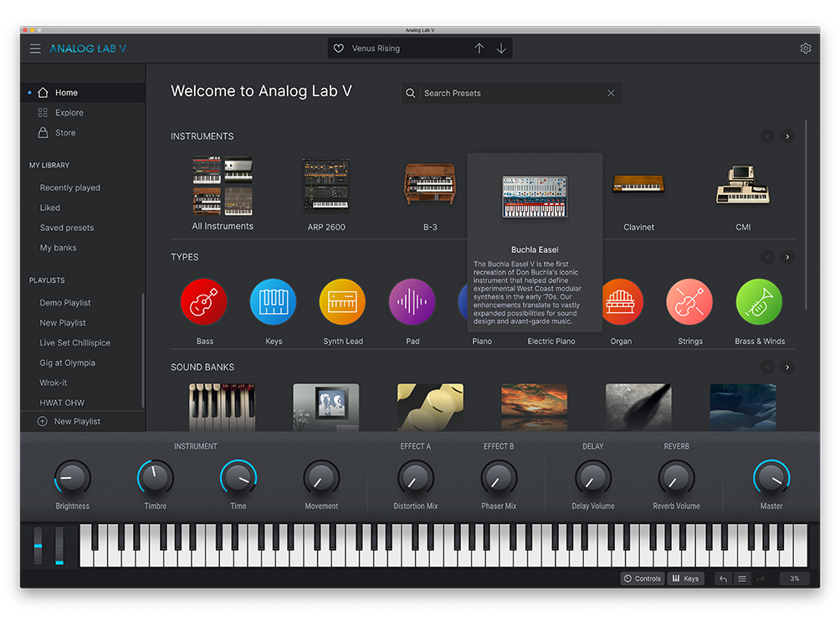Open the Live Set Chillispice playlist
Image resolution: width=840 pixels, height=627 pixels.
coord(74,343)
